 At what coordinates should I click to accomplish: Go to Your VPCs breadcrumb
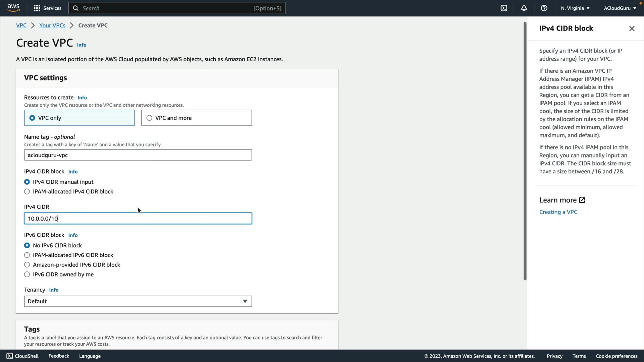52,25
